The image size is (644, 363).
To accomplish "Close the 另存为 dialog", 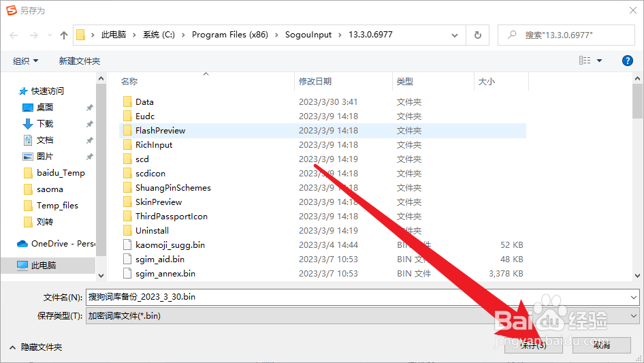I will 633,10.
